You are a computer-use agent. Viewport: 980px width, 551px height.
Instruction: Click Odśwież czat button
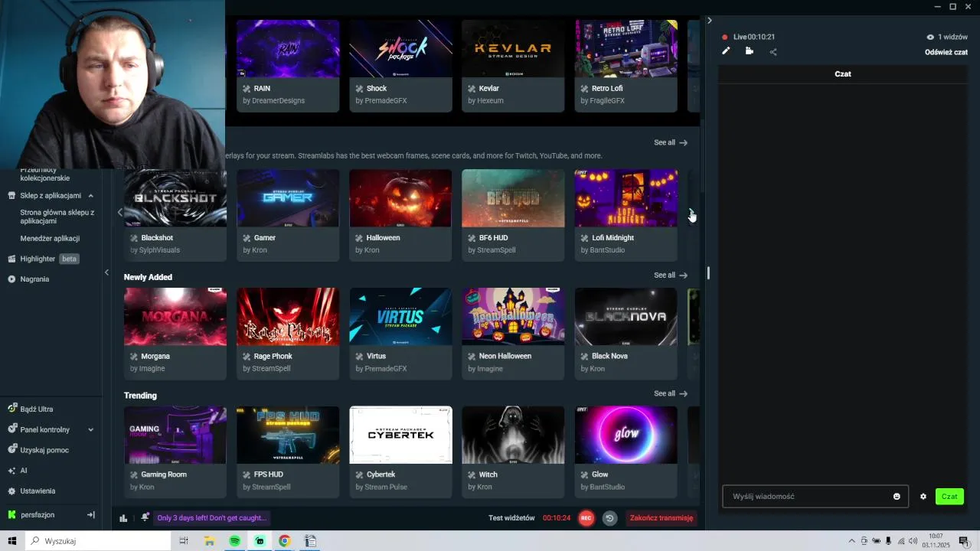pos(946,52)
